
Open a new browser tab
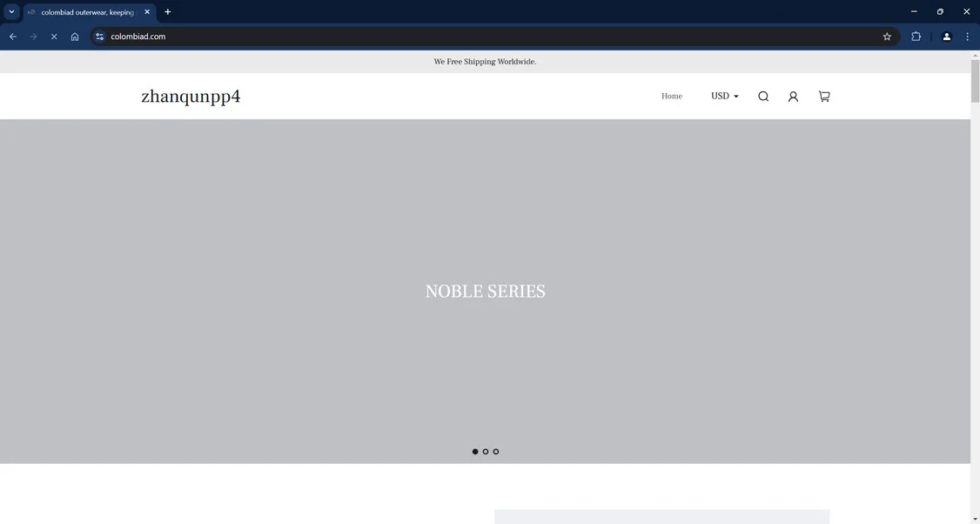click(x=167, y=12)
